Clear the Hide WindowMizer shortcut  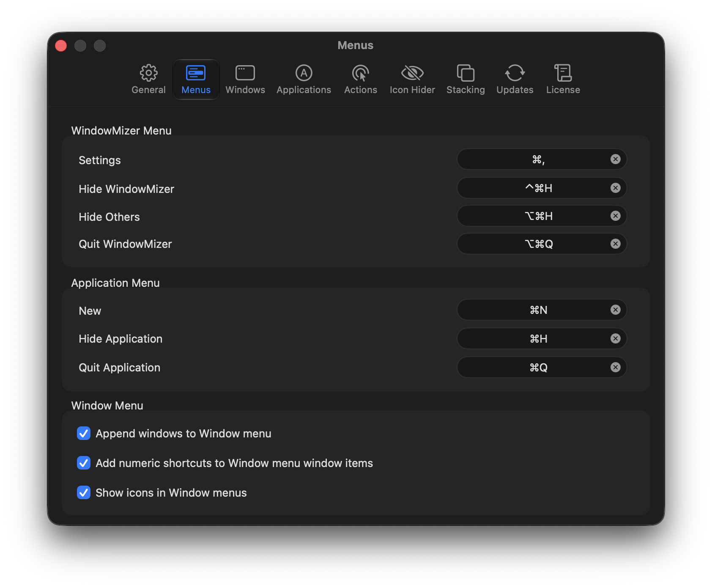pos(616,188)
